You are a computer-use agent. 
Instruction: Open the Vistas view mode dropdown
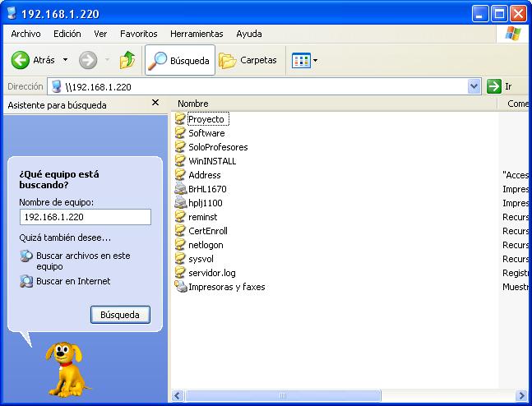305,60
